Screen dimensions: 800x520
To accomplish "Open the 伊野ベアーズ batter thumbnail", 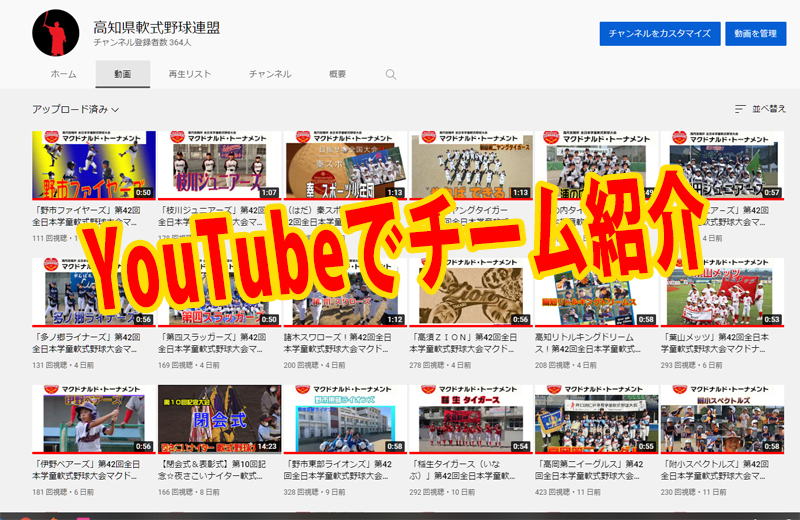I will point(94,419).
